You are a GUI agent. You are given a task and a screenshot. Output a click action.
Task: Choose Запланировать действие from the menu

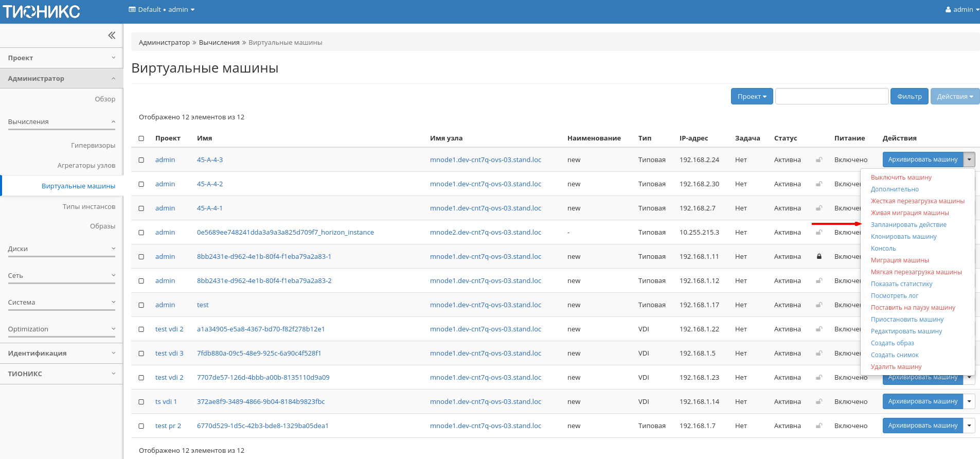click(908, 225)
